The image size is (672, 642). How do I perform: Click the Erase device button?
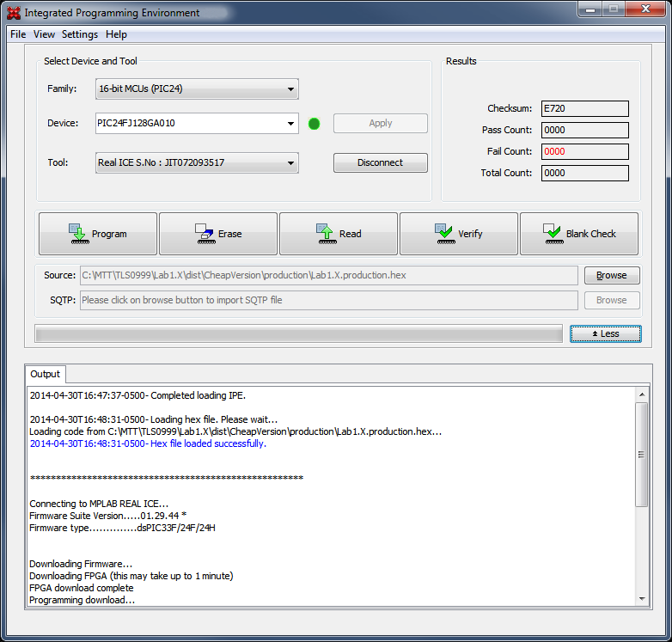[x=218, y=234]
